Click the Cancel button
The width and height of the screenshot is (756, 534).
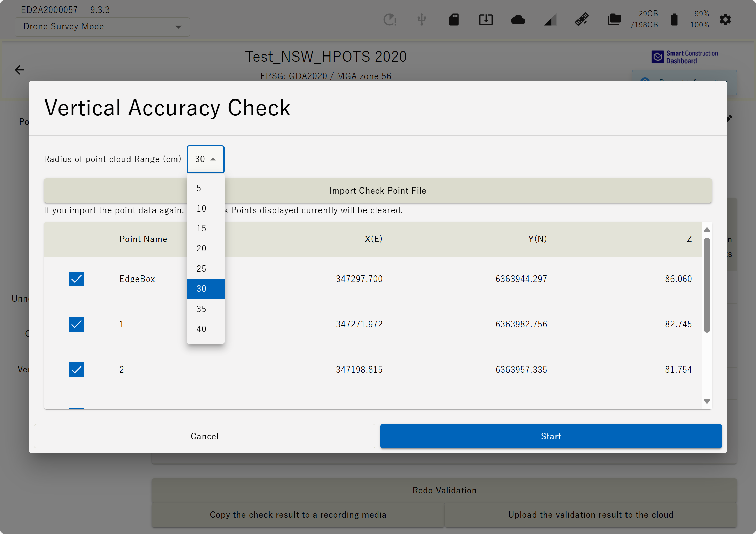(x=205, y=436)
